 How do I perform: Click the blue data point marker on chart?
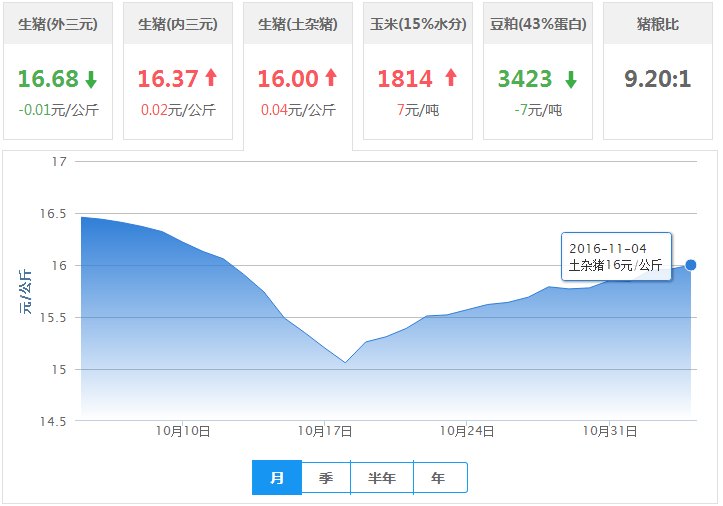(690, 265)
